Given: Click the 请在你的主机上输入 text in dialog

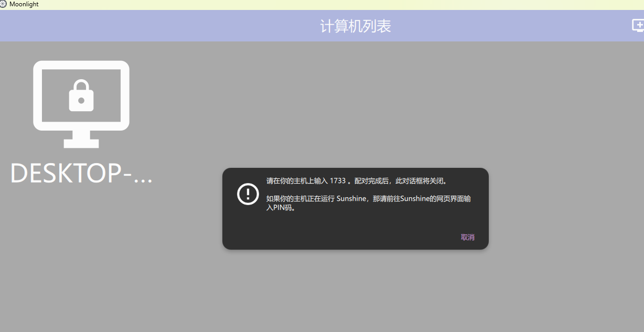Looking at the screenshot, I should [297, 181].
